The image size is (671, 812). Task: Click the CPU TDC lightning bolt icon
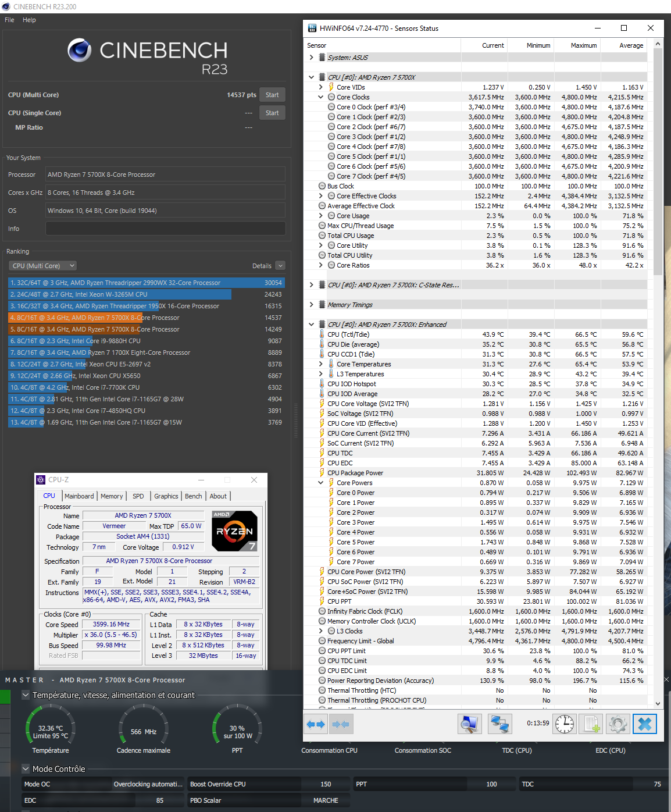click(322, 453)
